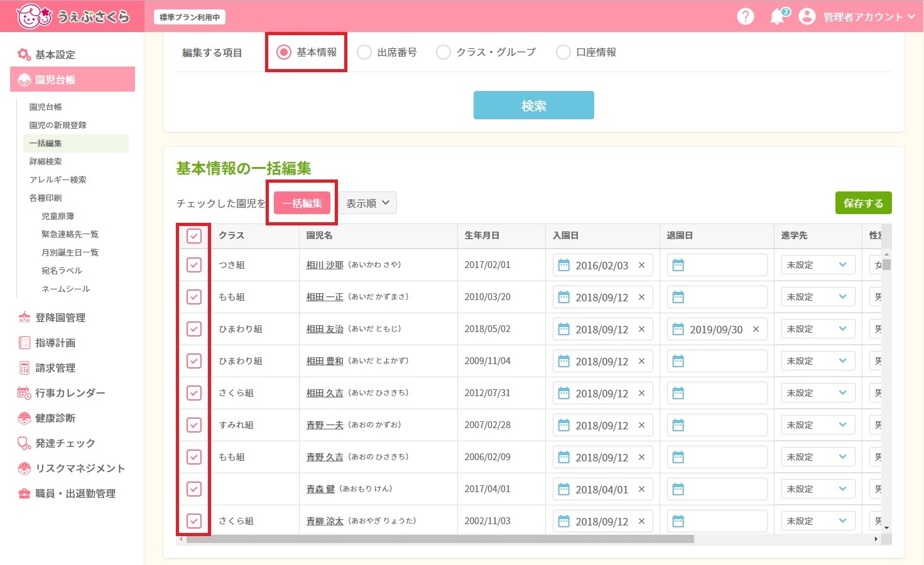
Task: Clear enrollment date 2018/04/01 for 青森 健
Action: pyautogui.click(x=641, y=489)
